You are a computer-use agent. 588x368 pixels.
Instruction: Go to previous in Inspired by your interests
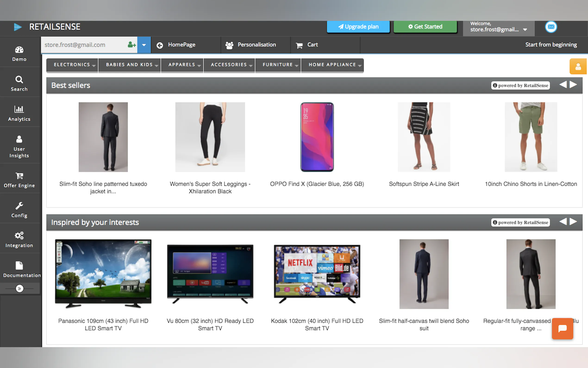click(x=563, y=222)
